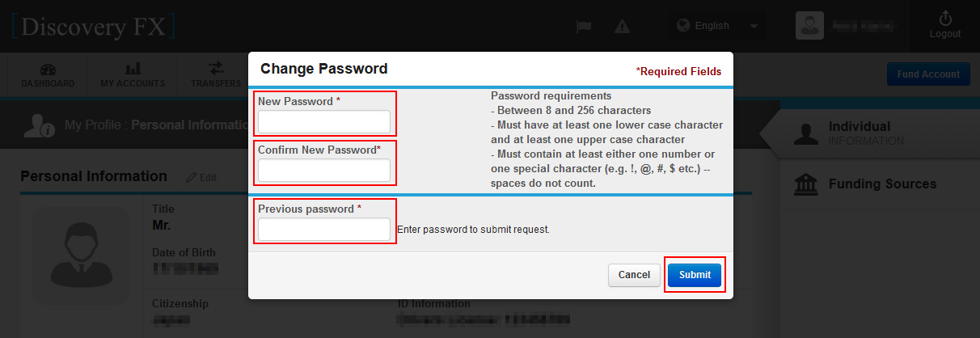
Task: Open the Dashboard gauge icon
Action: (48, 69)
